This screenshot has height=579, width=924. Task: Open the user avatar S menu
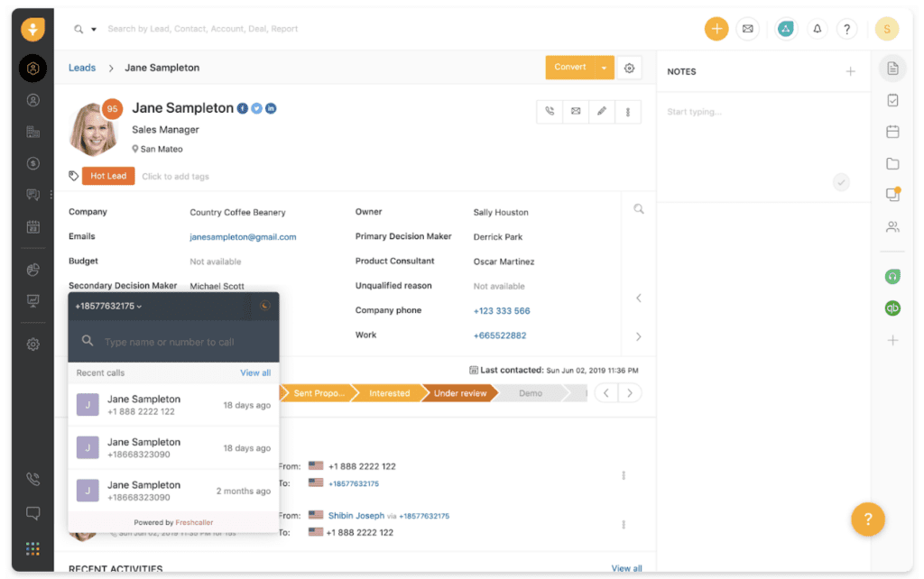click(x=887, y=29)
